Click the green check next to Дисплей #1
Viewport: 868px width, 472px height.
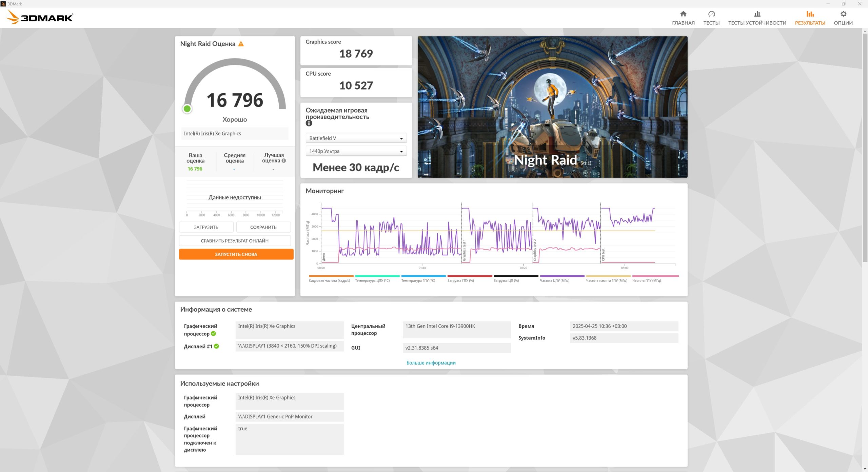click(216, 346)
